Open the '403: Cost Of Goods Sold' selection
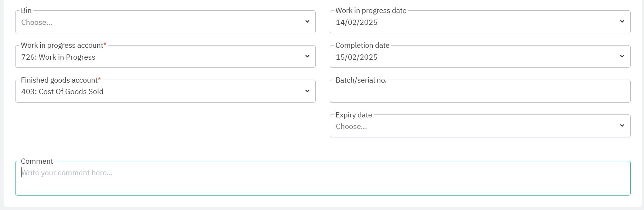The image size is (644, 210). tap(62, 92)
